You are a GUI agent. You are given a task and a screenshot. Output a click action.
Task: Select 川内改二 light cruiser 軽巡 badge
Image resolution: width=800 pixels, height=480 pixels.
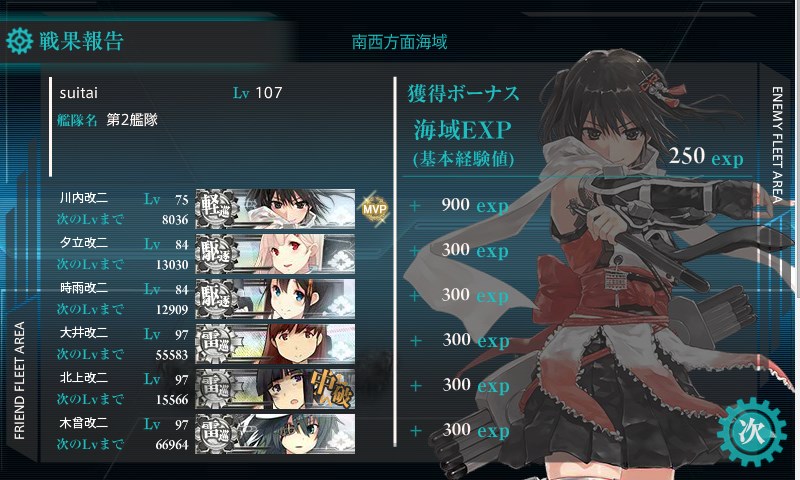tap(216, 209)
